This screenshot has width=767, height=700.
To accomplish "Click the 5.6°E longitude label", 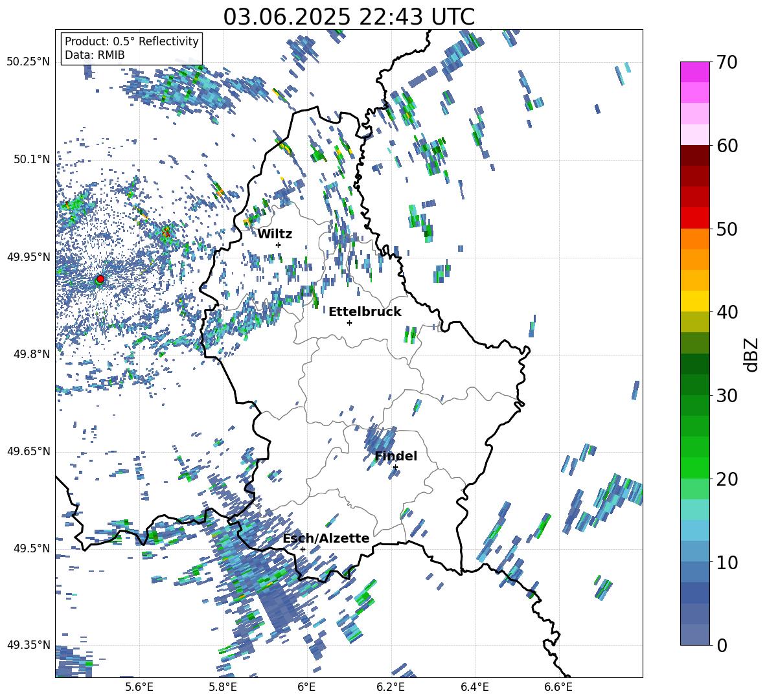I will (139, 687).
